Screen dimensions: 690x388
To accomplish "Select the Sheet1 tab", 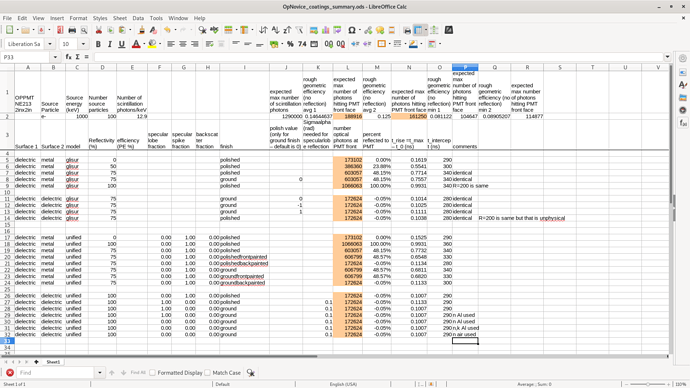I will pyautogui.click(x=53, y=362).
